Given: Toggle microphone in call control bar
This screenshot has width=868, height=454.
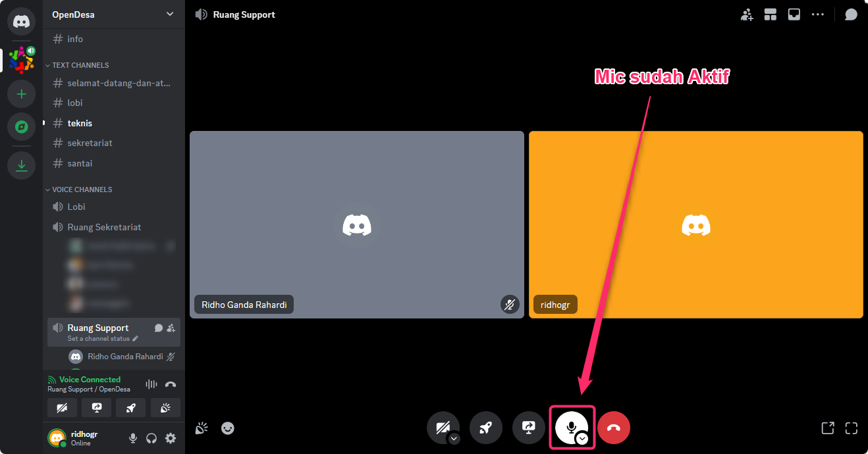Looking at the screenshot, I should [x=570, y=428].
